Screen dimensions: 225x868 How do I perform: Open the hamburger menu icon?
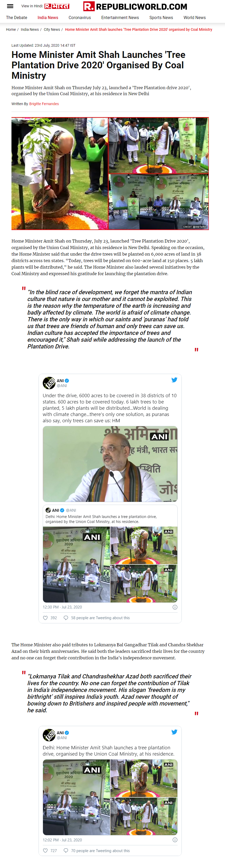[10, 6]
